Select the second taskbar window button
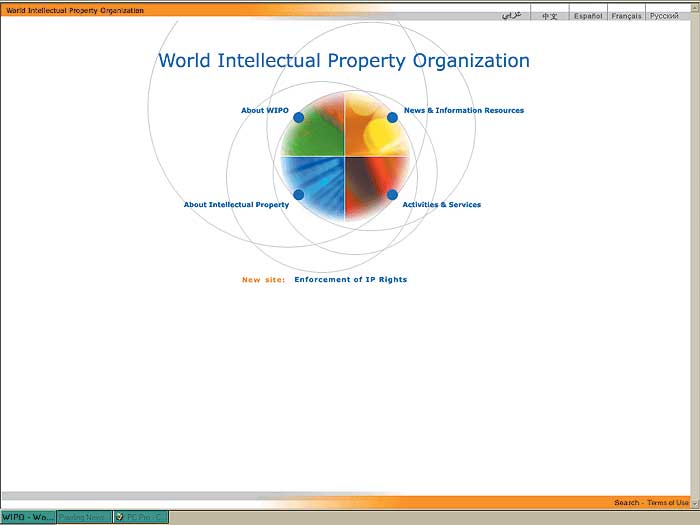 [x=84, y=517]
